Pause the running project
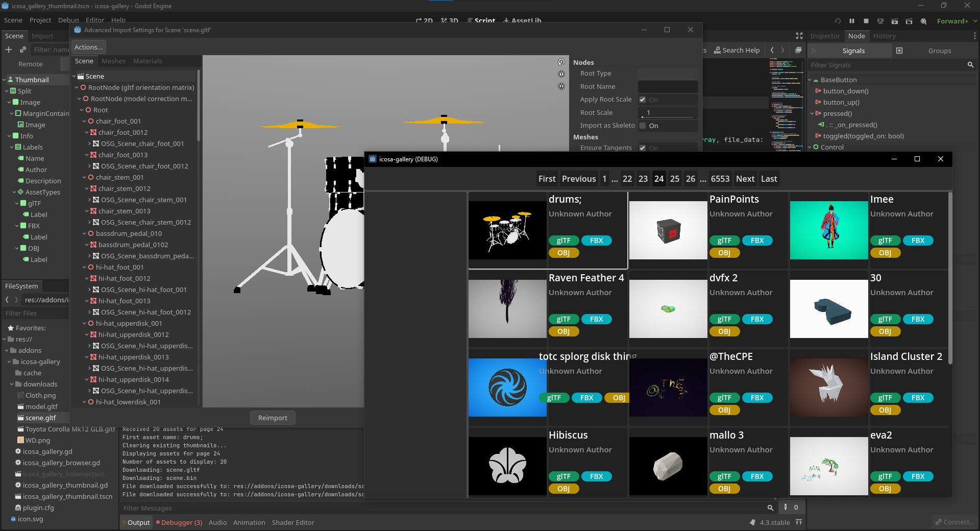The height and width of the screenshot is (531, 980). [851, 21]
